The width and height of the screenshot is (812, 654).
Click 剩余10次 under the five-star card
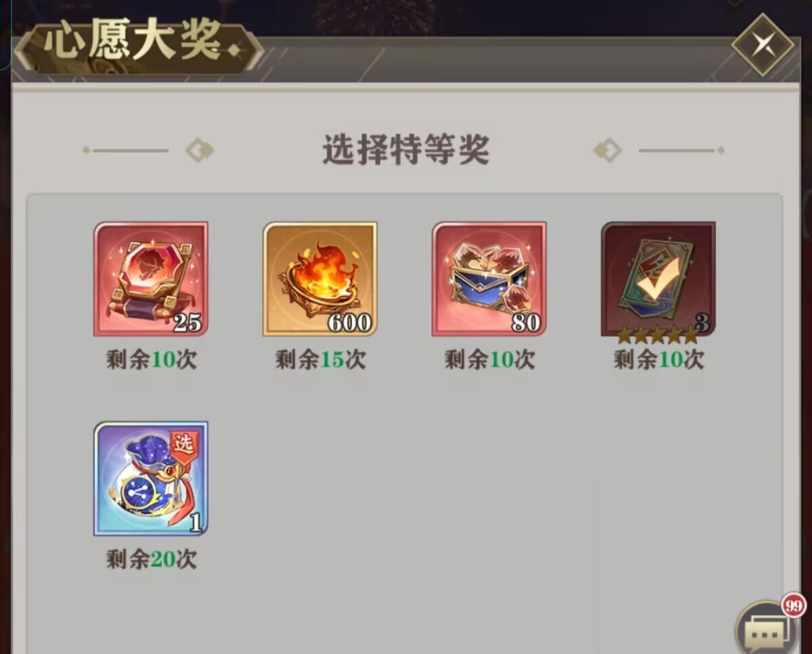click(x=658, y=359)
